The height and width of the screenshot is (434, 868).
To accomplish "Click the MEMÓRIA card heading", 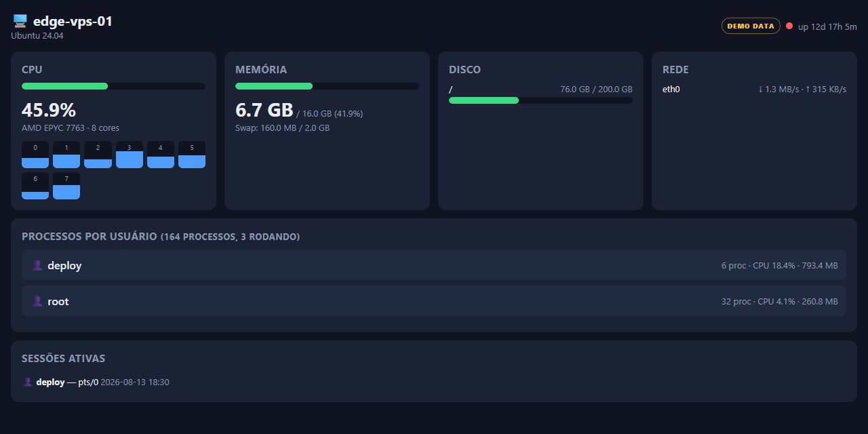I will click(261, 69).
